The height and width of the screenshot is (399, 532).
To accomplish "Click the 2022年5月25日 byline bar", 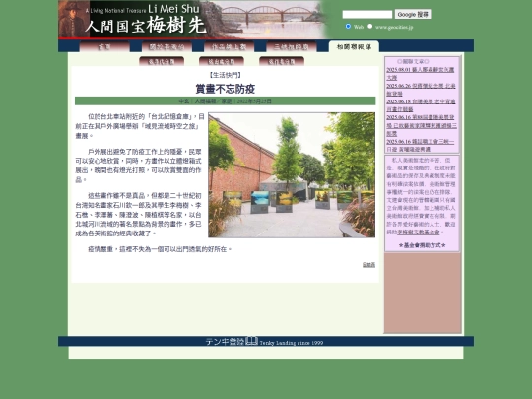I will pyautogui.click(x=226, y=101).
